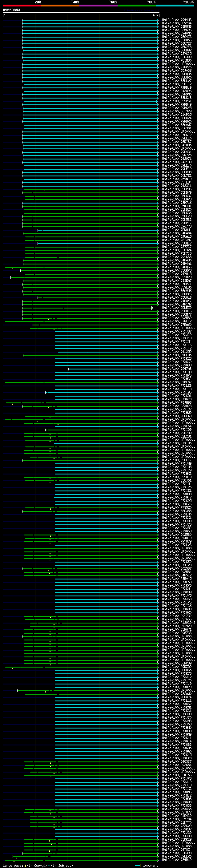Click the cyan ~100% legend color bar

pyautogui.click(x=175, y=6)
